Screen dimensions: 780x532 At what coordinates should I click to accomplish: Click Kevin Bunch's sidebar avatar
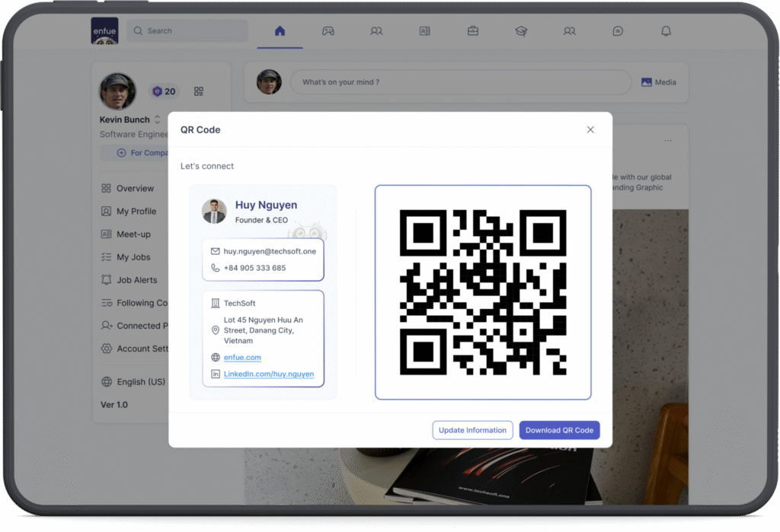[118, 91]
